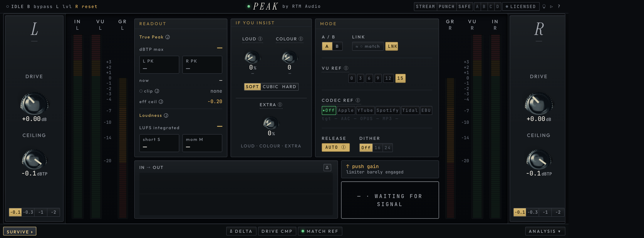Image resolution: width=644 pixels, height=238 pixels.
Task: Select the SAFE preset tab
Action: point(465,7)
